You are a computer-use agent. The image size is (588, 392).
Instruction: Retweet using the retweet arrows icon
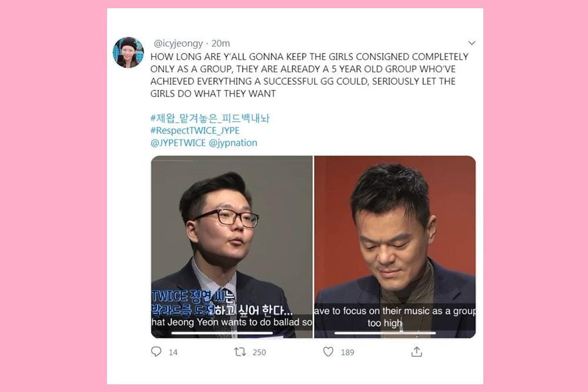(240, 351)
